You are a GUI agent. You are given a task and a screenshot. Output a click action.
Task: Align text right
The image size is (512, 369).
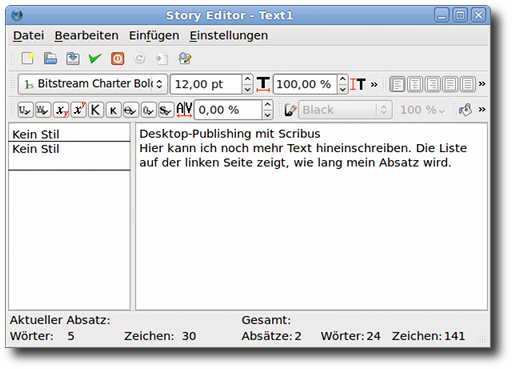[x=432, y=84]
